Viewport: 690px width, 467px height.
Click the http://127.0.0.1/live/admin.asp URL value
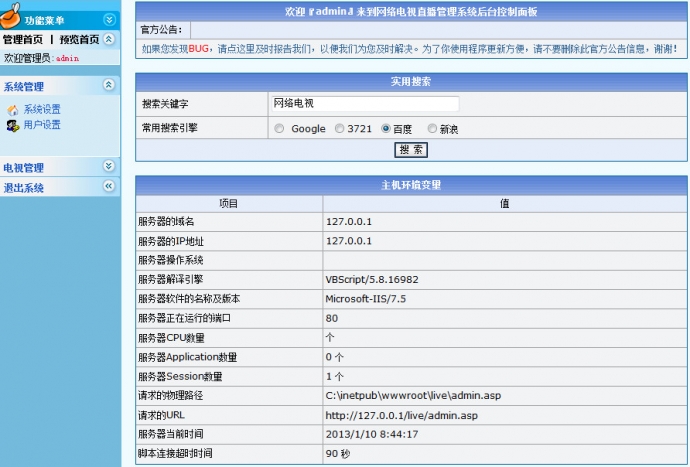coord(401,415)
